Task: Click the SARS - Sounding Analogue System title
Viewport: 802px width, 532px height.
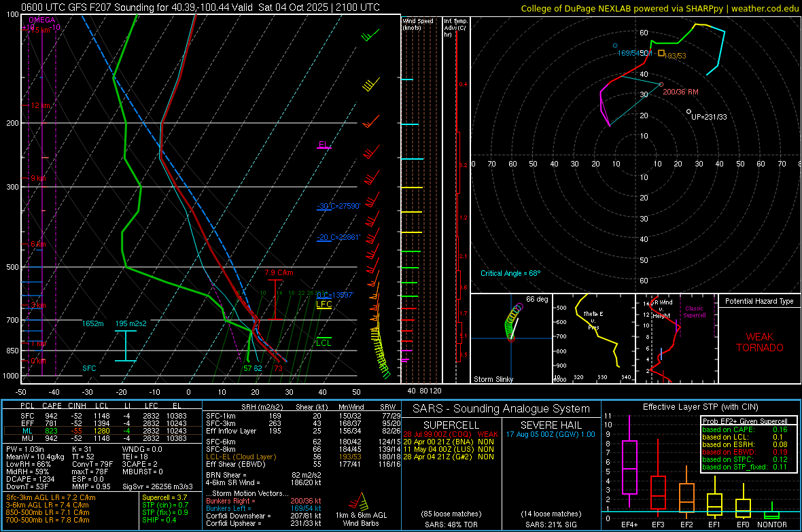Action: 502,409
